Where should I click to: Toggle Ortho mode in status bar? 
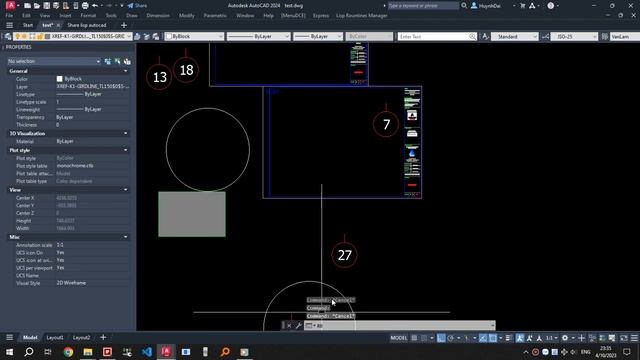[441, 338]
